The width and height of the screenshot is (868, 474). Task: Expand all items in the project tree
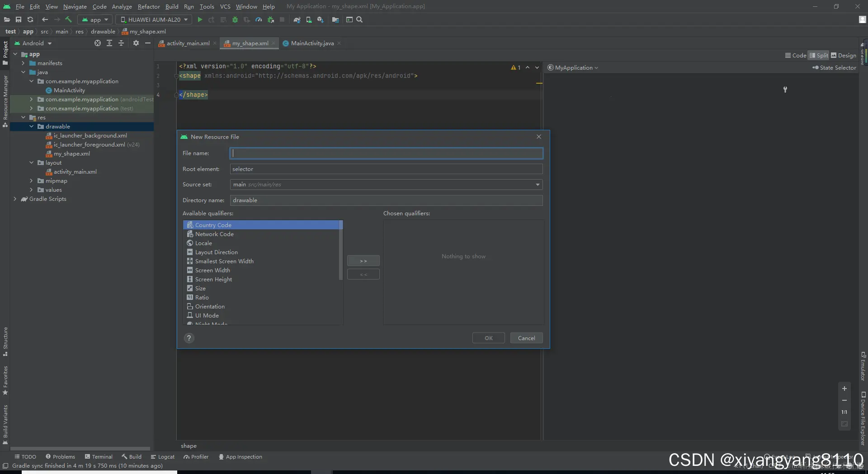point(109,43)
